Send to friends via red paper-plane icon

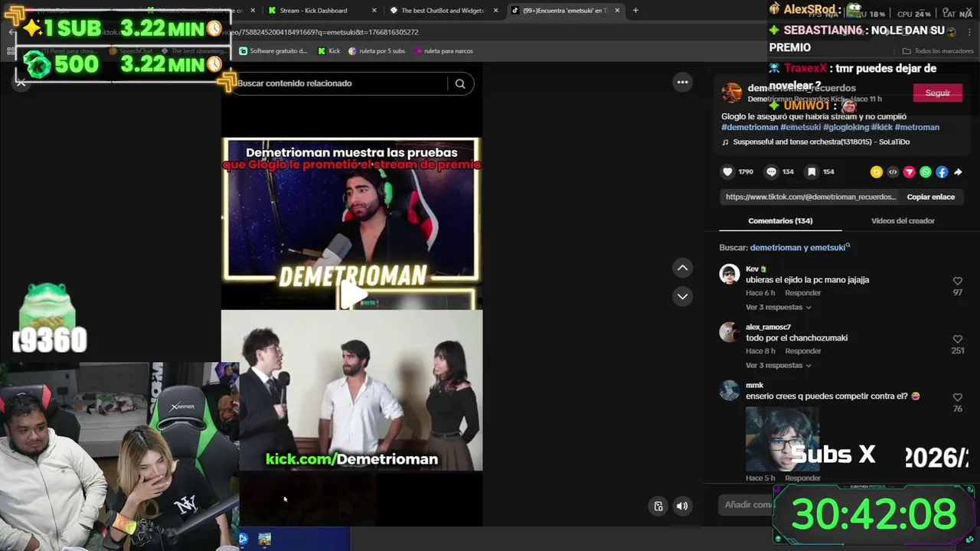click(909, 172)
